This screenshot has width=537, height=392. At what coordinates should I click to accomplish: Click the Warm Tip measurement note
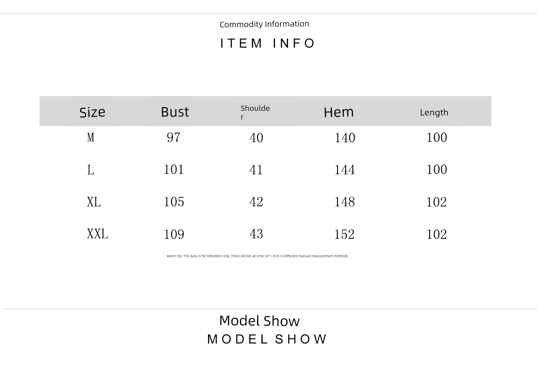click(x=258, y=256)
